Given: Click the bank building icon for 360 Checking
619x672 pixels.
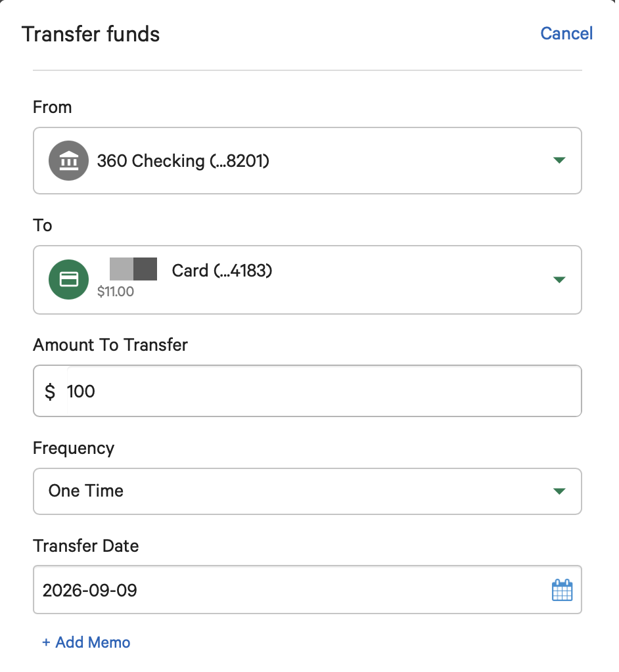Looking at the screenshot, I should [x=68, y=161].
